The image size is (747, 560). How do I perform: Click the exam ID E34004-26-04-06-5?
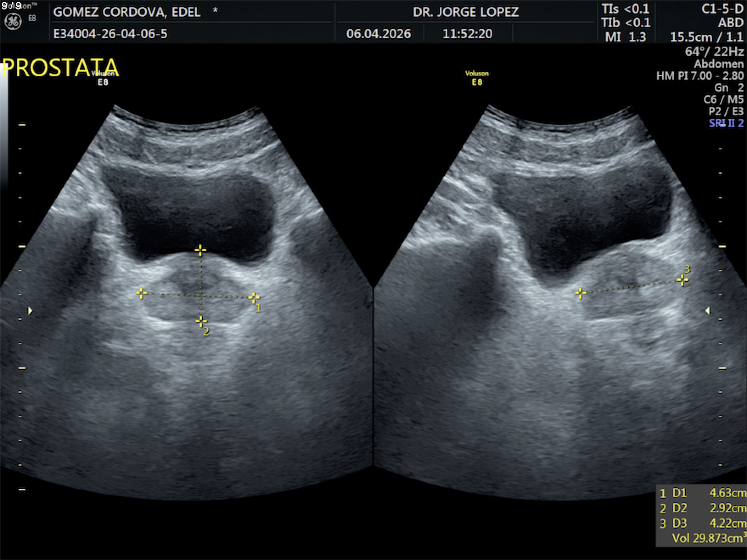coord(110,34)
